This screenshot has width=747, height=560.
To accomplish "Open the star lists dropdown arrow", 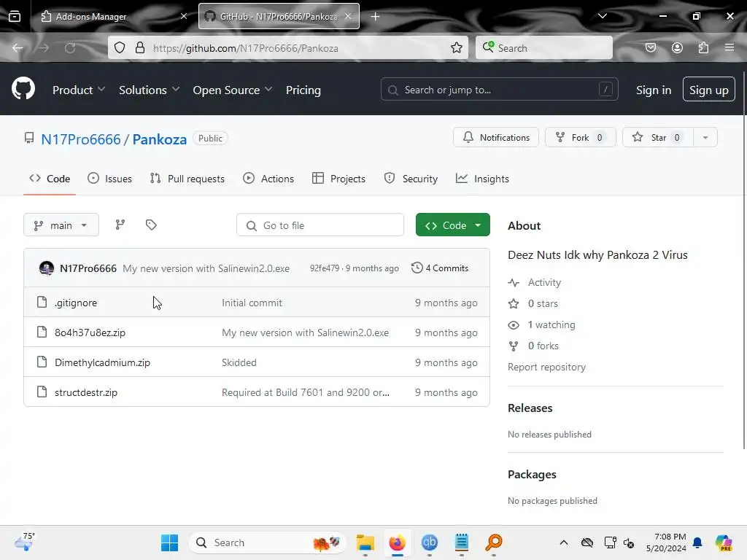I will click(705, 138).
